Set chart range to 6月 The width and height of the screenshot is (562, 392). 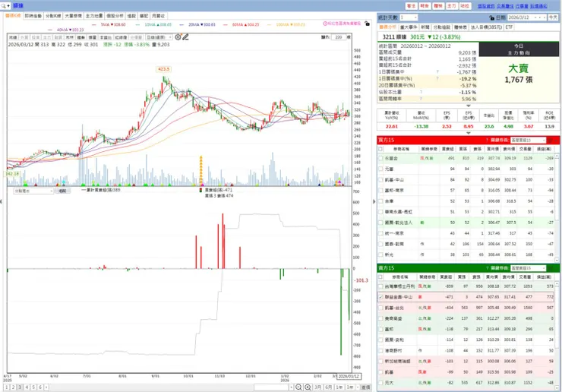(328, 387)
